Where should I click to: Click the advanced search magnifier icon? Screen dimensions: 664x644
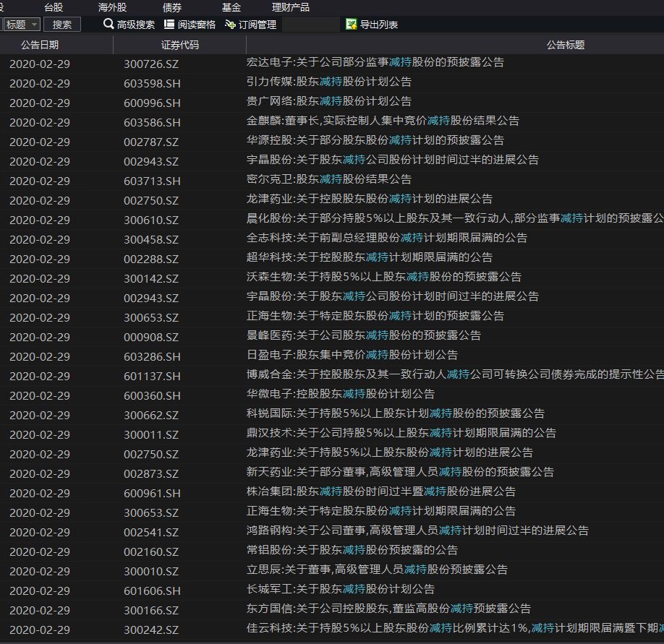108,25
